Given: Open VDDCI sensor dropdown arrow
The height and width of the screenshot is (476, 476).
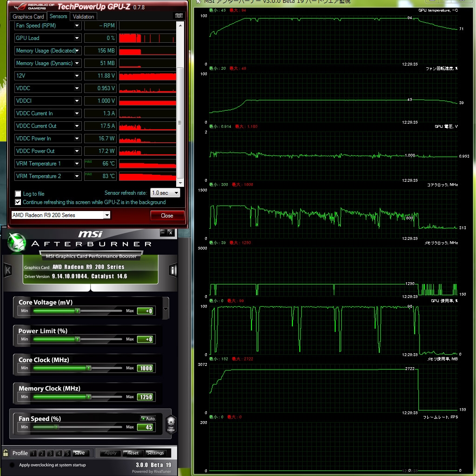Looking at the screenshot, I should pos(77,101).
